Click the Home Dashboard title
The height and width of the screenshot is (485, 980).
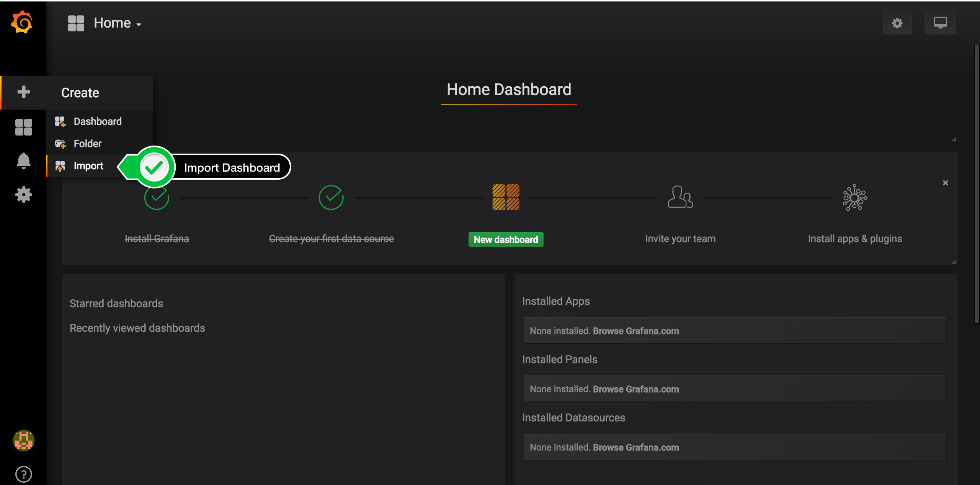click(x=509, y=90)
